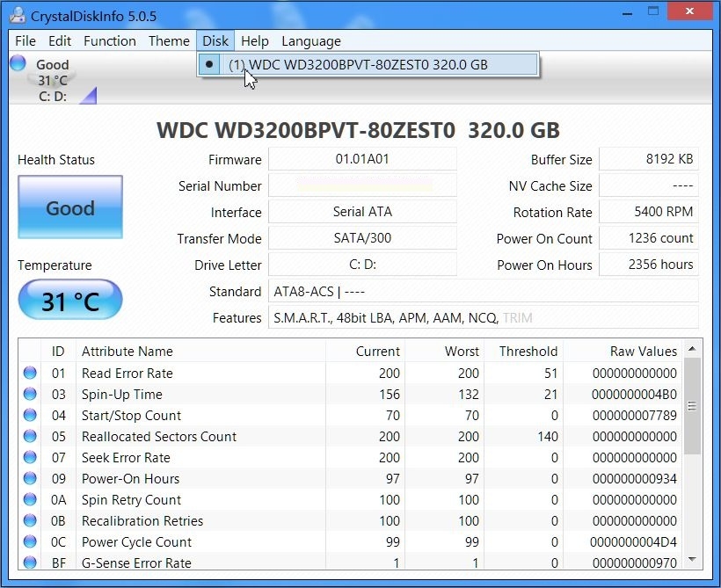Open the Language menu
The image size is (721, 588).
310,41
